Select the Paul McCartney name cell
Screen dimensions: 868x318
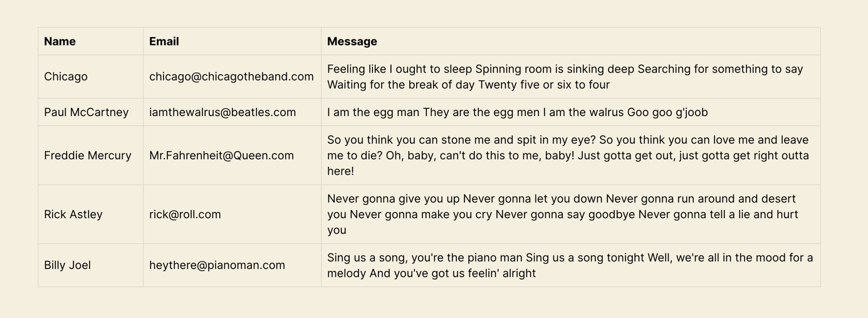click(86, 112)
